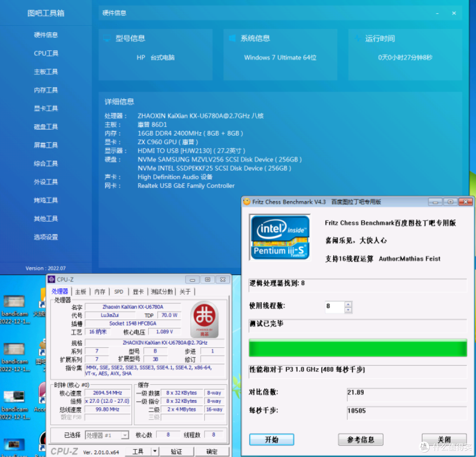This screenshot has height=457, width=476.
Task: Click the CPU name field Zhaoxin KaiXian KX-U6780A
Action: [133, 307]
